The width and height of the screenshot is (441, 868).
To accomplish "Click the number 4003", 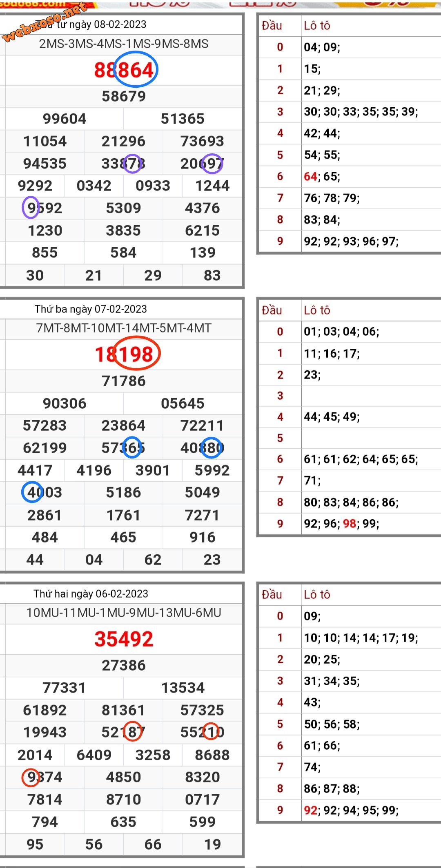I will pos(45,492).
